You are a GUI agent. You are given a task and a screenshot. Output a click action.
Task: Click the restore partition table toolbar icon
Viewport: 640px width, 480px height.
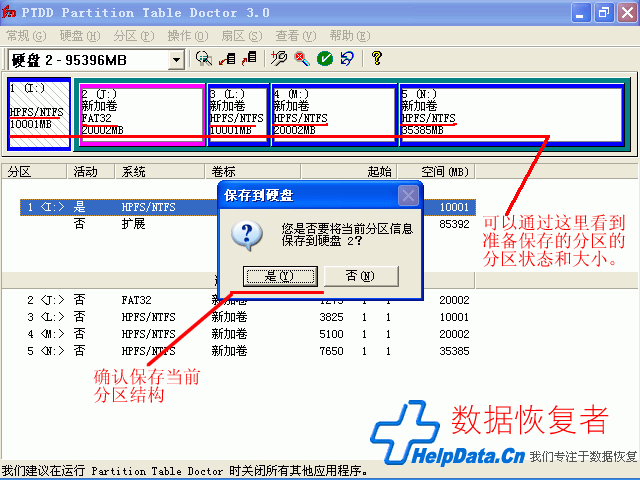(x=249, y=59)
